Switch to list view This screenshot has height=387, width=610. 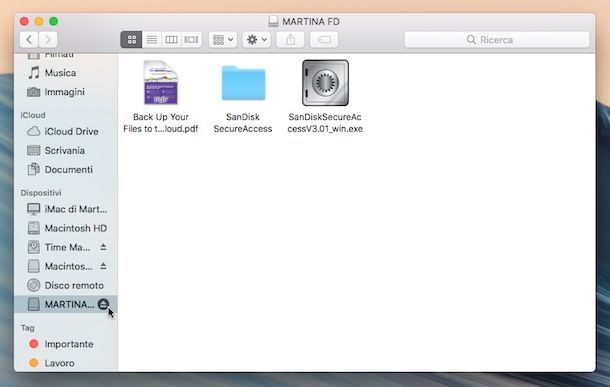point(152,40)
